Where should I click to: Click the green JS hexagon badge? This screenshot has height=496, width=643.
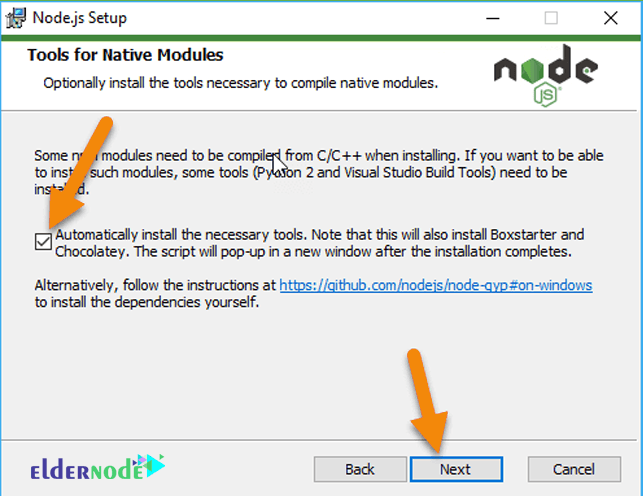click(546, 94)
